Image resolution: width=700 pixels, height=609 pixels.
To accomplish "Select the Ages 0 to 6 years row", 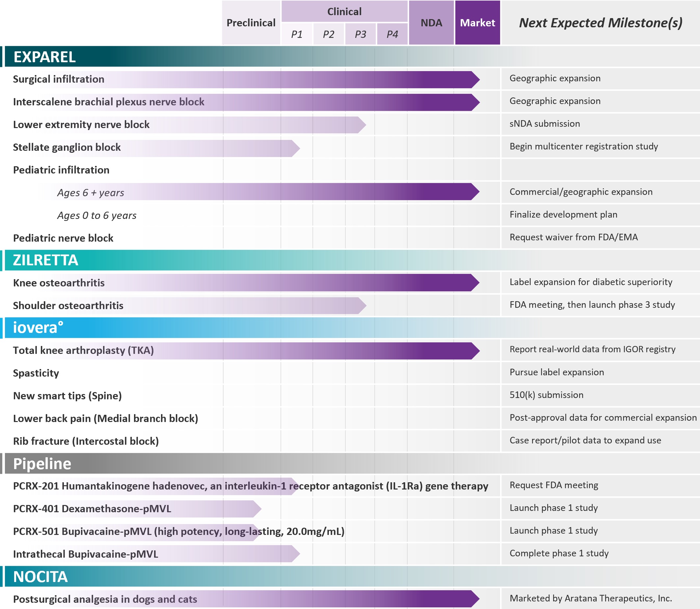I will click(96, 216).
